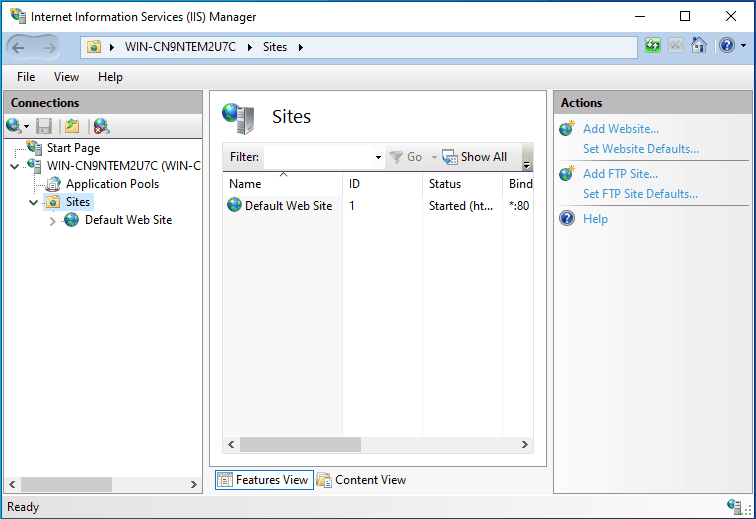Open the Filter dropdown arrow
756x519 pixels.
[378, 158]
